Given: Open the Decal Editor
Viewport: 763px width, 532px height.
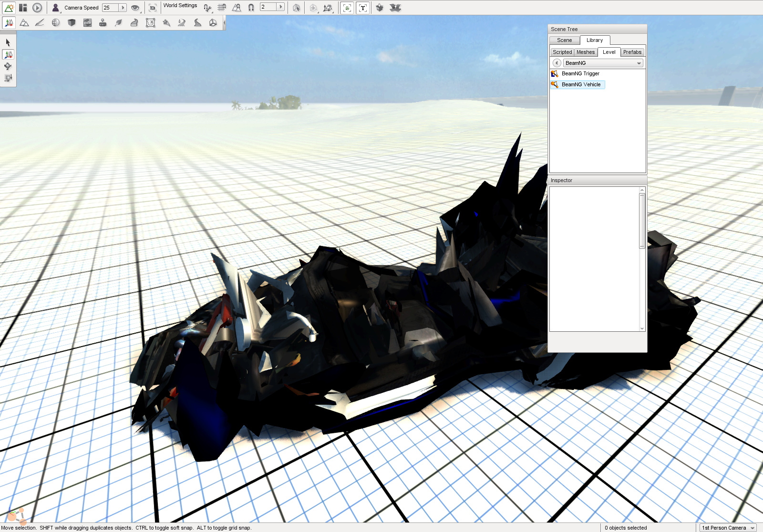Looking at the screenshot, I should (103, 22).
